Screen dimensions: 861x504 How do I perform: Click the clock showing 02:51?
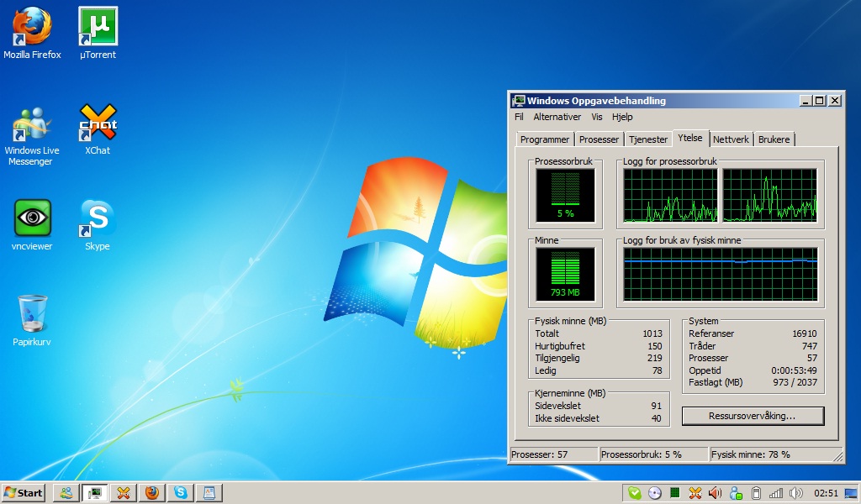pyautogui.click(x=826, y=493)
